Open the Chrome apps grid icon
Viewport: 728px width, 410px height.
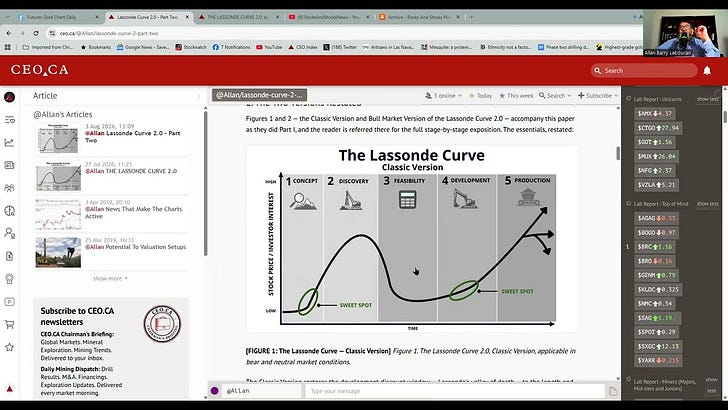(7, 47)
